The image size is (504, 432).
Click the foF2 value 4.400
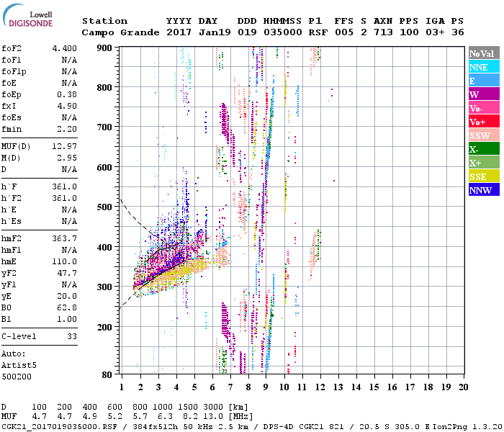(x=65, y=49)
